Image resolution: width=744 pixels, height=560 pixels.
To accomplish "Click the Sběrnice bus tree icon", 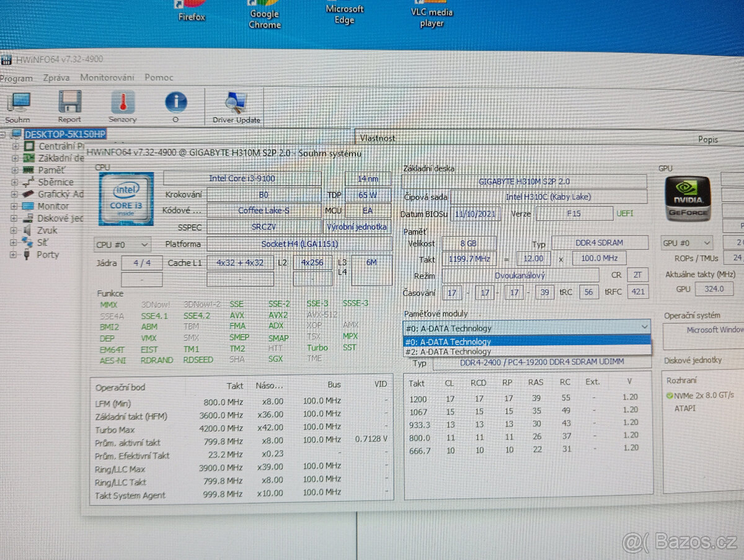I will (x=29, y=182).
